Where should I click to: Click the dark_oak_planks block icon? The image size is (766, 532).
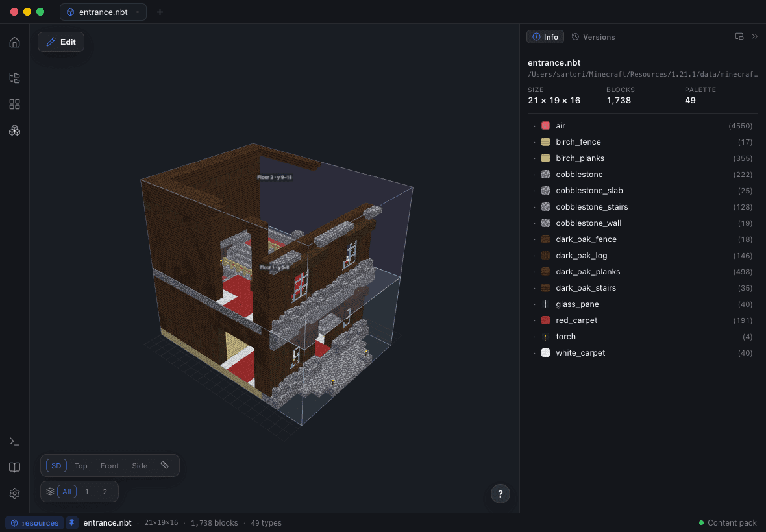click(x=546, y=271)
